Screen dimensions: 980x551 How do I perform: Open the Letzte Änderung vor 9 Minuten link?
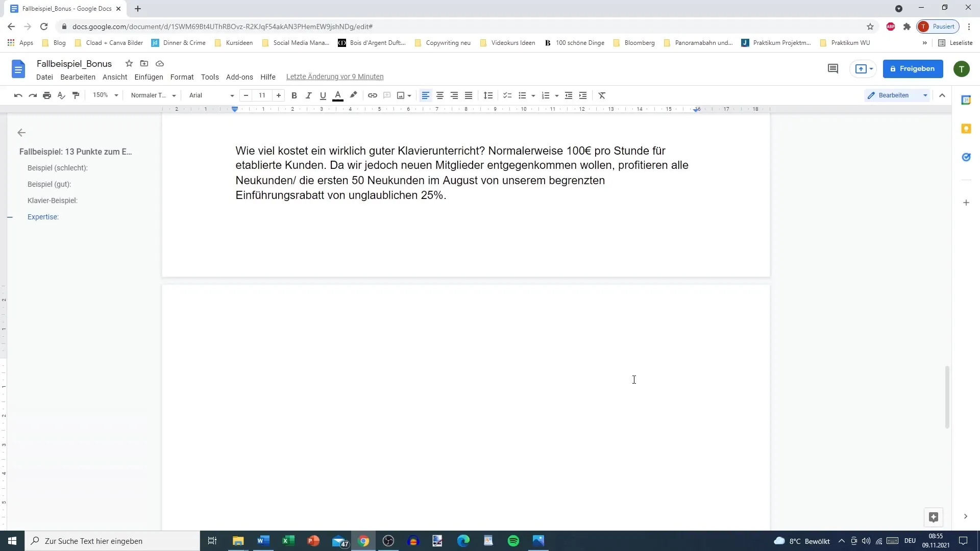click(335, 77)
